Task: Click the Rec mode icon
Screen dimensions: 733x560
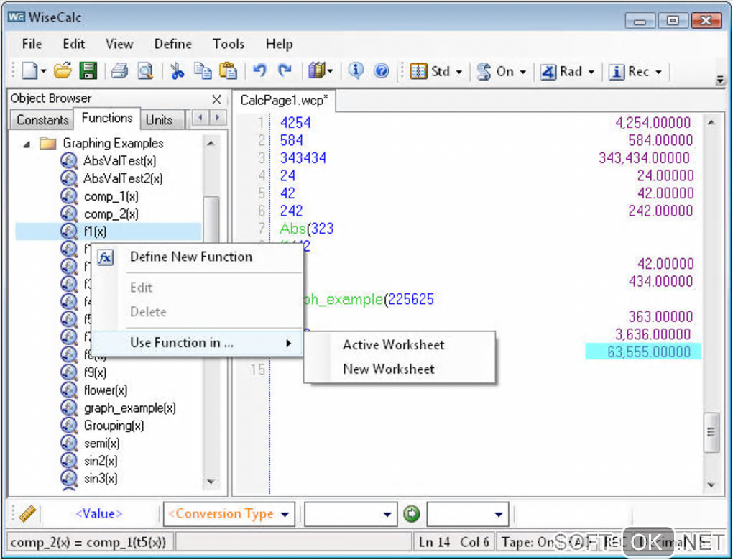Action: (x=617, y=71)
